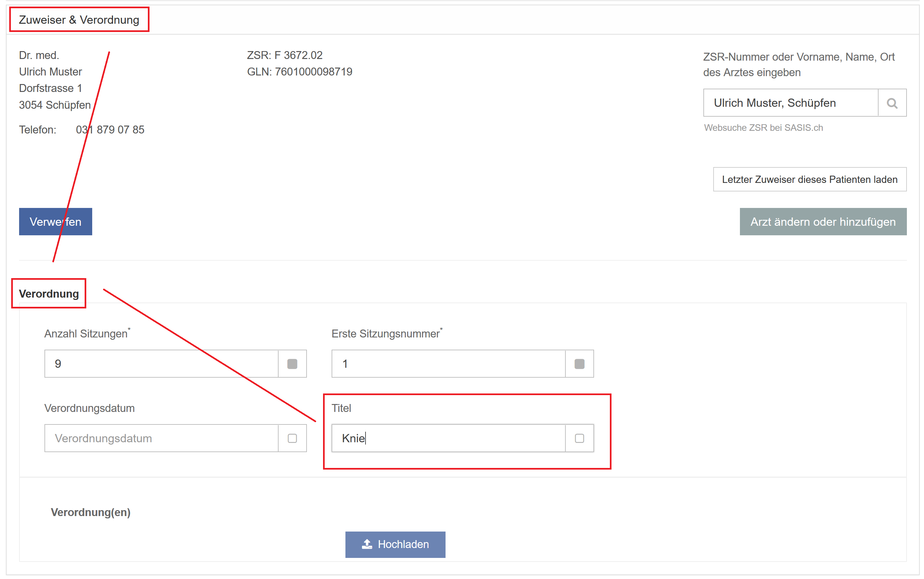Click the Verordnungsdatum label above the field
Viewport: 924px width, 579px height.
[89, 408]
